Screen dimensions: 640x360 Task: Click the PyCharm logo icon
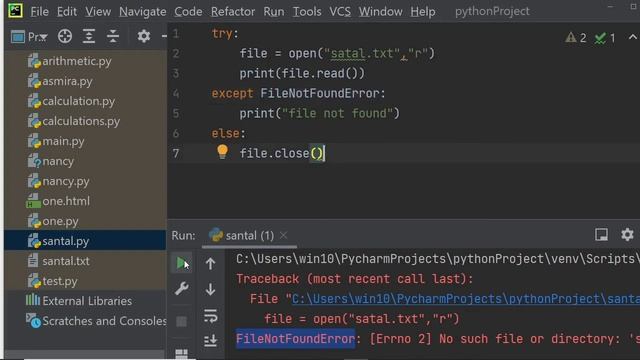[x=15, y=10]
